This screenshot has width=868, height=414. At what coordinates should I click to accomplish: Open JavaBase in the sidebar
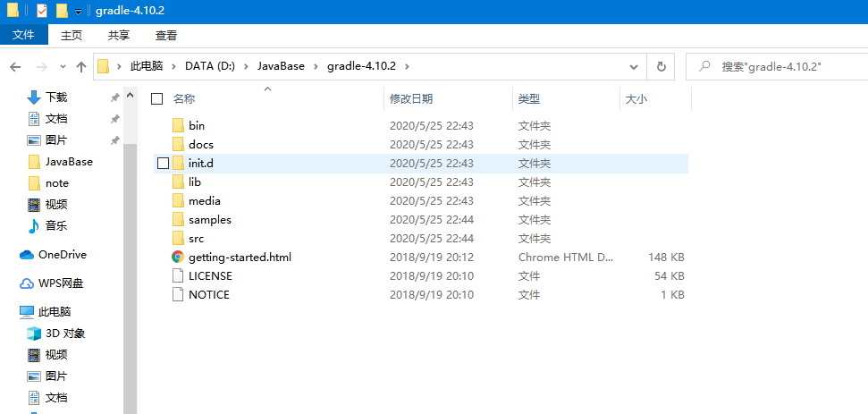[x=69, y=162]
